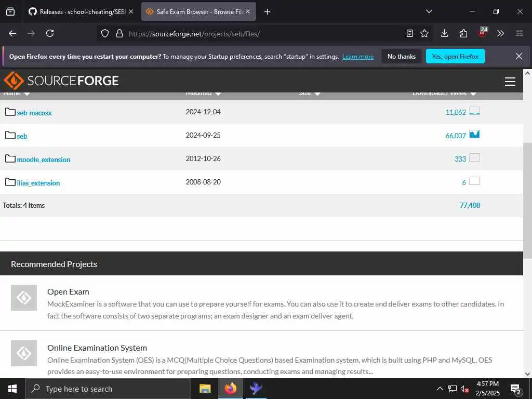The height and width of the screenshot is (399, 532).
Task: Open the Windows Start menu
Action: click(x=12, y=389)
